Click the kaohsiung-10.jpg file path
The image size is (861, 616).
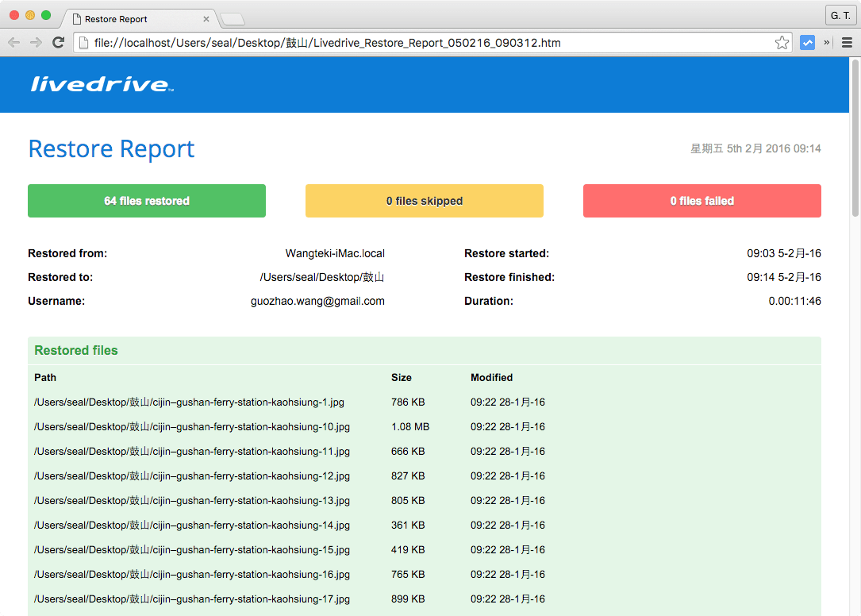(192, 427)
